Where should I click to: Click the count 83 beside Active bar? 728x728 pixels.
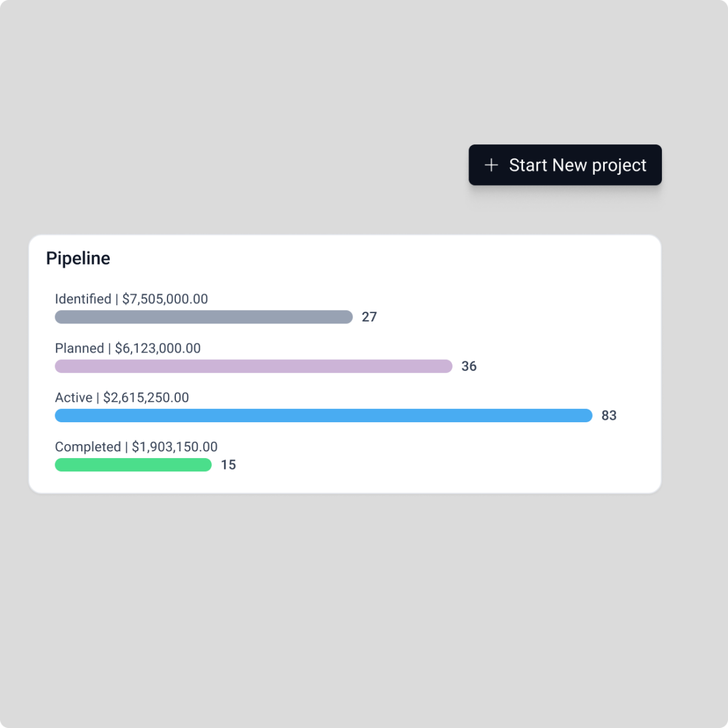tap(609, 416)
